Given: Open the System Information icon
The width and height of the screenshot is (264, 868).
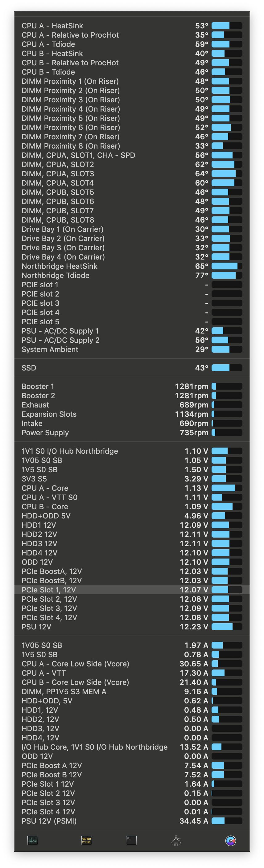Looking at the screenshot, I should 176,840.
